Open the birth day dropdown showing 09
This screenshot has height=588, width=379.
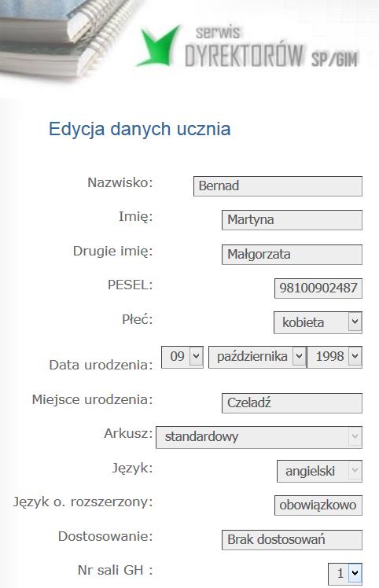coord(182,357)
